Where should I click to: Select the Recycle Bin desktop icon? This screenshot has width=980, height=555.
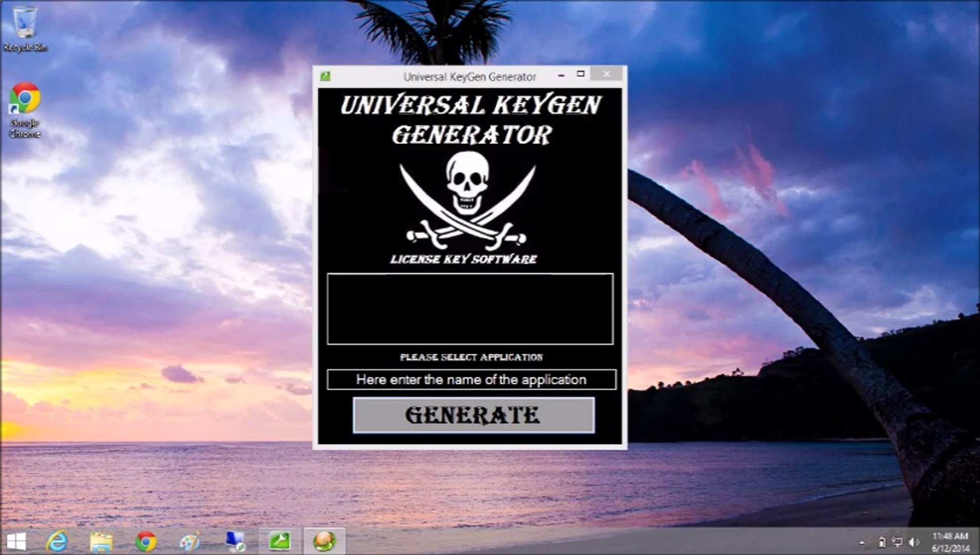(x=25, y=29)
